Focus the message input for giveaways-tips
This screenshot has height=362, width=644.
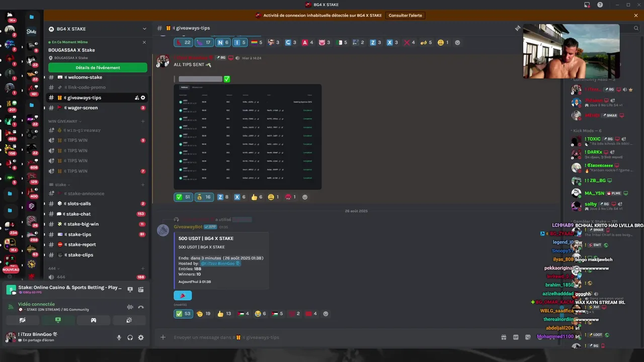[x=332, y=337]
